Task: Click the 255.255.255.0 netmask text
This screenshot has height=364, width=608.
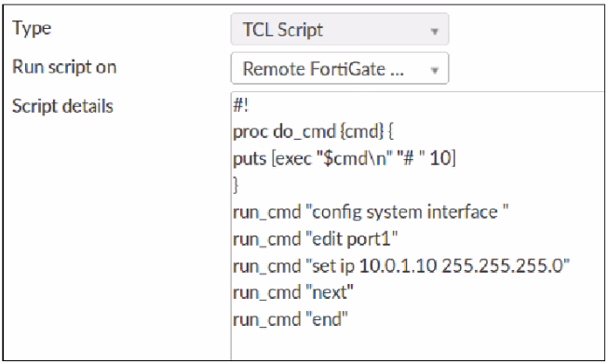Action: coord(502,266)
